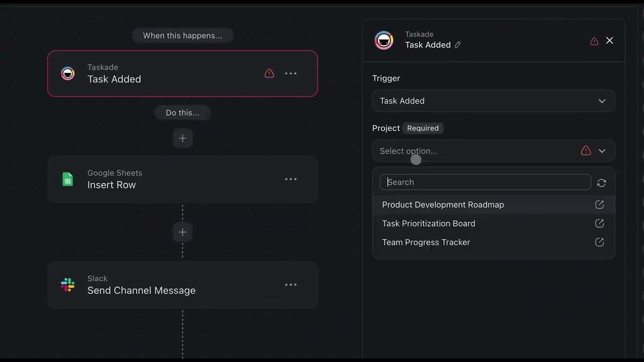Add a step with the plus below the Insert Row card

(183, 232)
